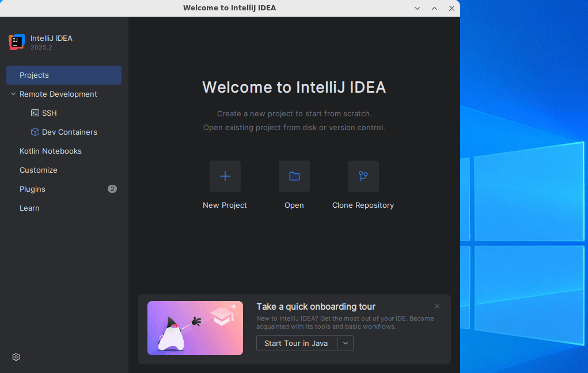Collapse the Remote Development section
Viewport: 588px width, 373px height.
tap(13, 94)
